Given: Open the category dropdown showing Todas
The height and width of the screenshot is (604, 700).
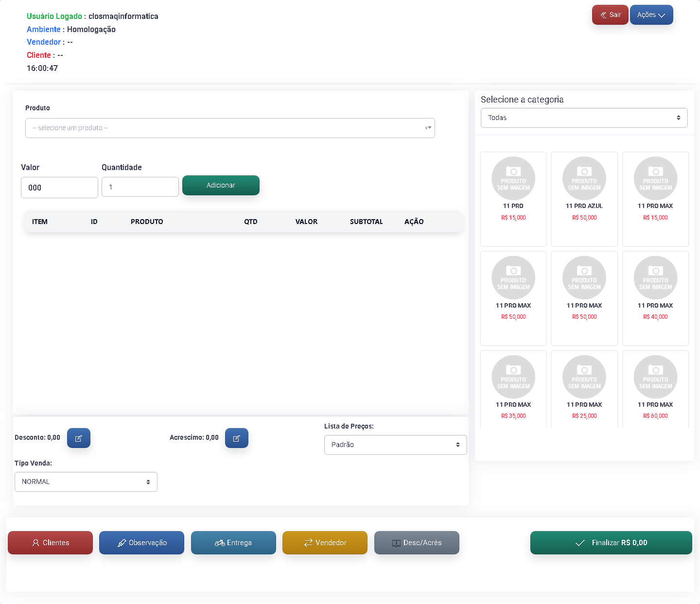Looking at the screenshot, I should (584, 118).
